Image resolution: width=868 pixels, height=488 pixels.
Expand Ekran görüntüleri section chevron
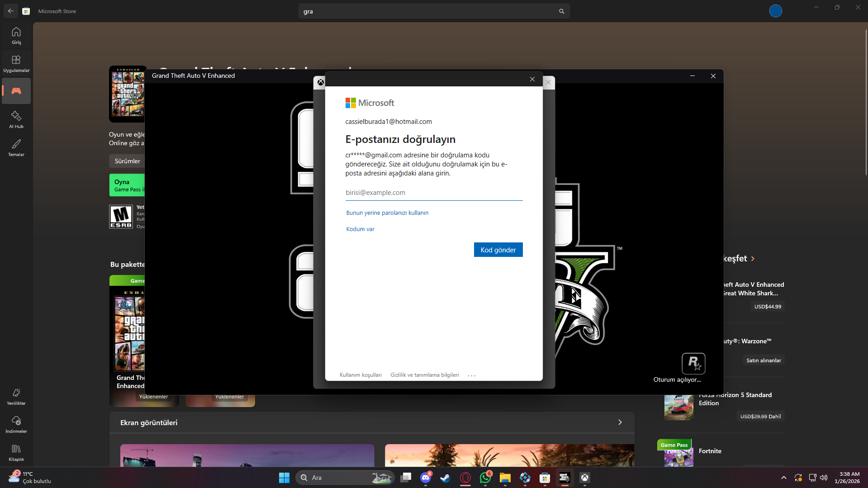620,422
